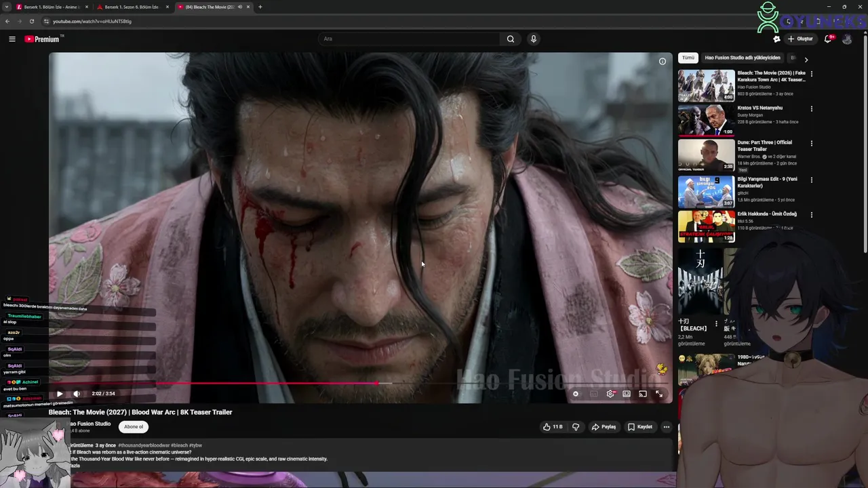Viewport: 868px width, 488px height.
Task: Switch to theater mode
Action: (x=627, y=394)
